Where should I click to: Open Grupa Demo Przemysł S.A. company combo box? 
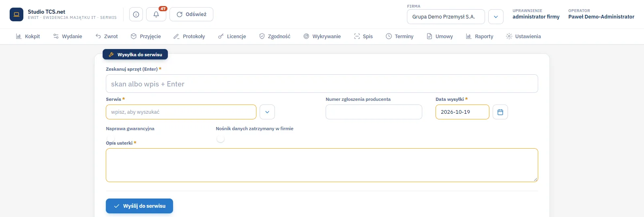point(446,17)
